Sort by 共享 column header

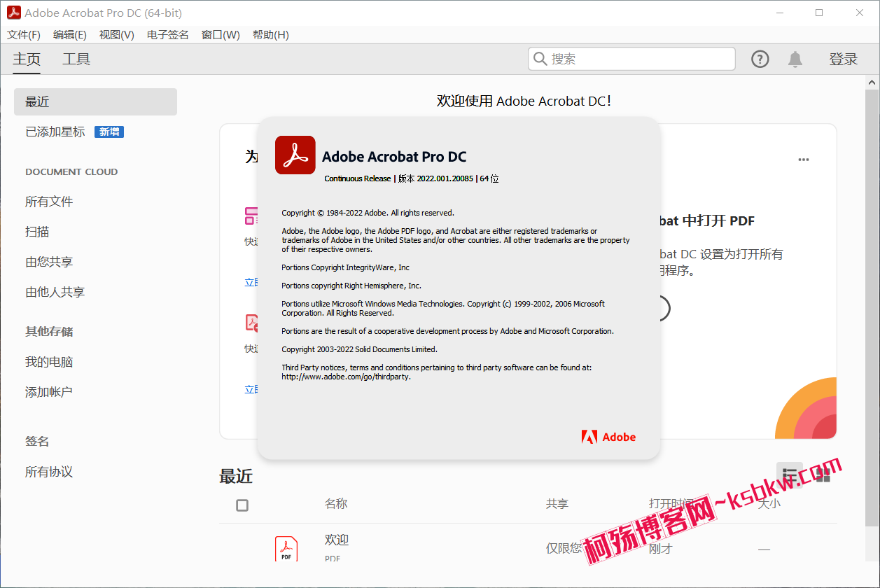pyautogui.click(x=557, y=503)
